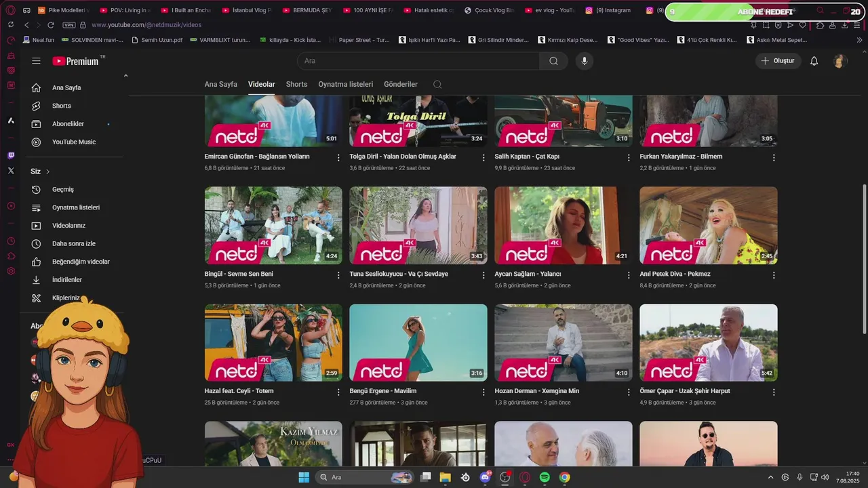Screen dimensions: 868x488
Task: Open the Semih Uzun.pdf bookmark
Action: point(156,40)
